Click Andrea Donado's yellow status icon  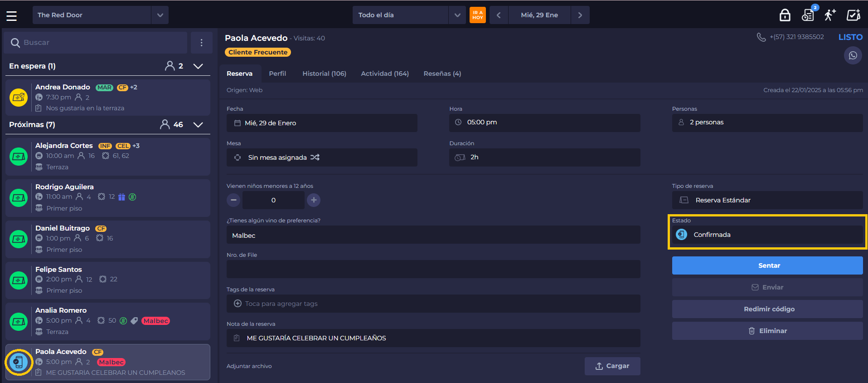[19, 97]
